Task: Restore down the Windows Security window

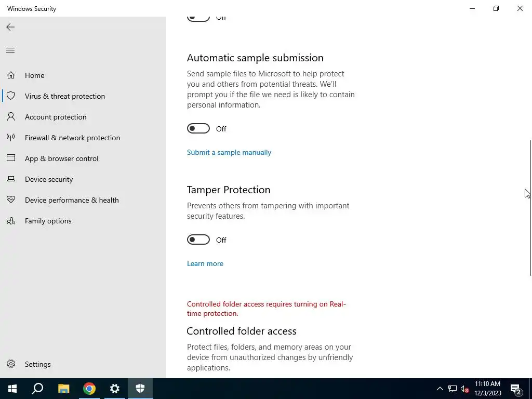Action: 496,8
